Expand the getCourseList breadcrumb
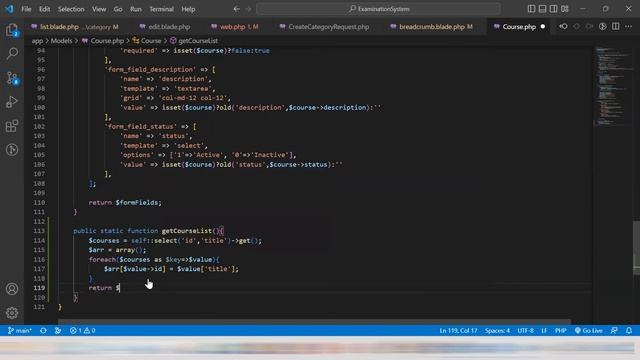Viewport: 640px width, 360px height. pos(193,41)
